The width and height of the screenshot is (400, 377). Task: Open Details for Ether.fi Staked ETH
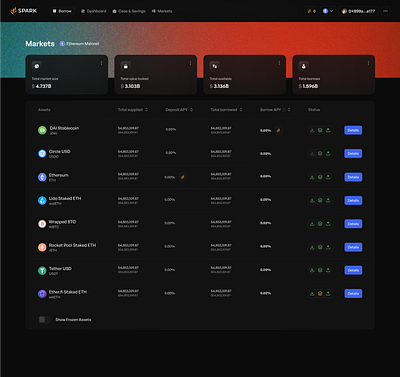[353, 294]
